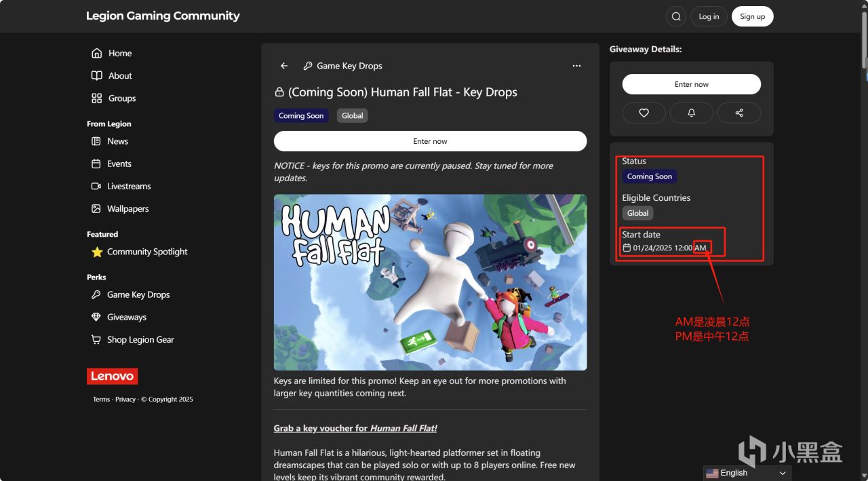
Task: Click the About book icon
Action: click(x=96, y=75)
